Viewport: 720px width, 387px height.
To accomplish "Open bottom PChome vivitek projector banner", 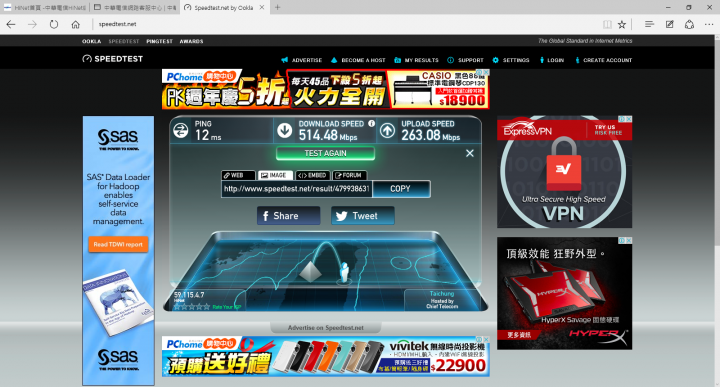I will click(x=326, y=356).
